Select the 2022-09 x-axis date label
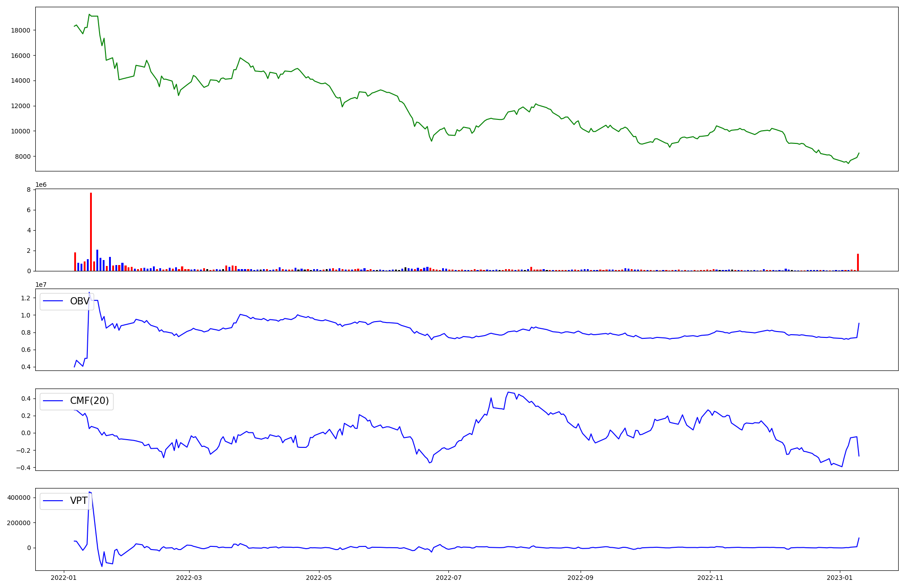905x588 pixels. point(580,578)
